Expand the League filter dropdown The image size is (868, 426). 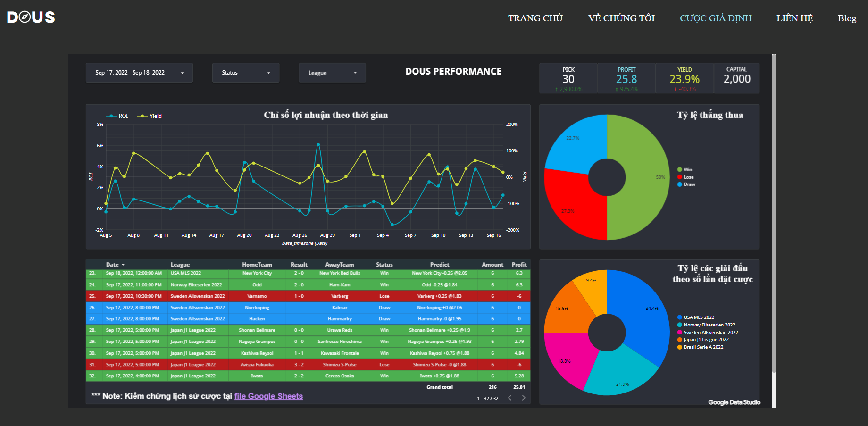[332, 73]
